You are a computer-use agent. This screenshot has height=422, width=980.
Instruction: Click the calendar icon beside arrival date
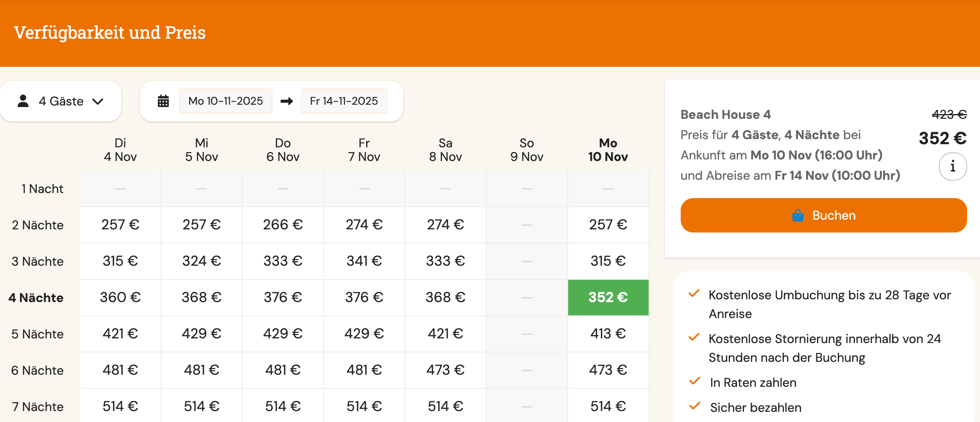(163, 101)
